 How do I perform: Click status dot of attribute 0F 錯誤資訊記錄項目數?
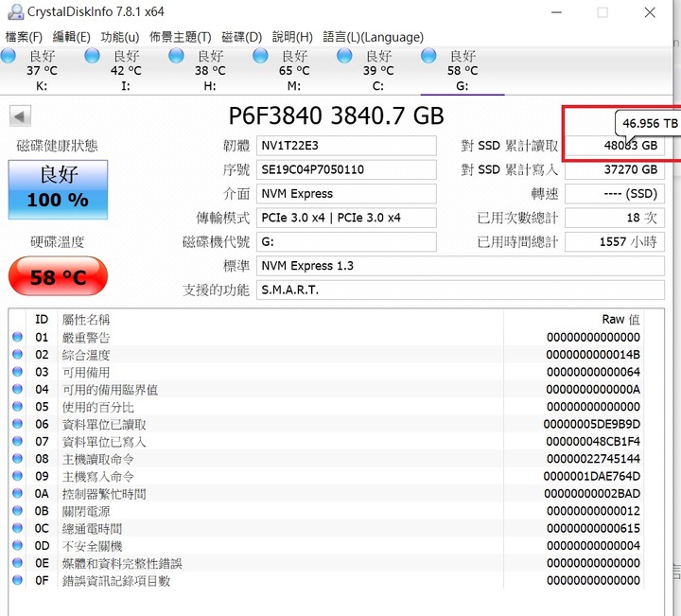(17, 580)
